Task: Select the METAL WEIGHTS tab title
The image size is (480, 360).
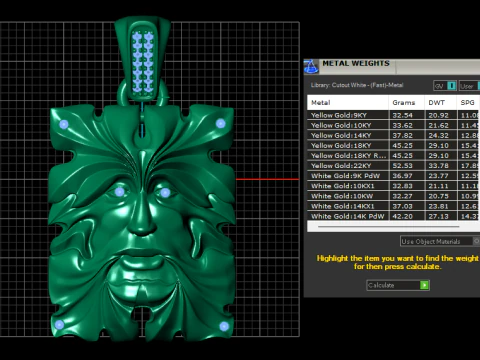Action: pos(356,63)
